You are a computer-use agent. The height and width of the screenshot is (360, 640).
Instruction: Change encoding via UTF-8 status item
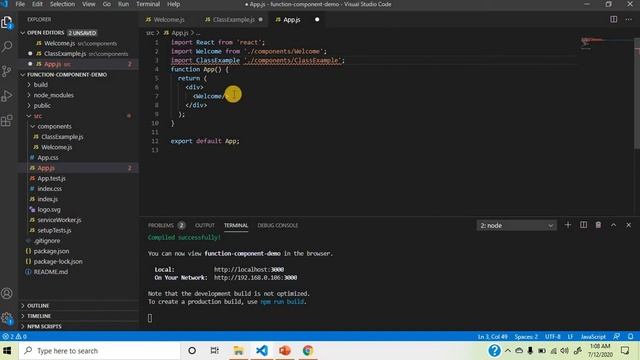click(553, 337)
